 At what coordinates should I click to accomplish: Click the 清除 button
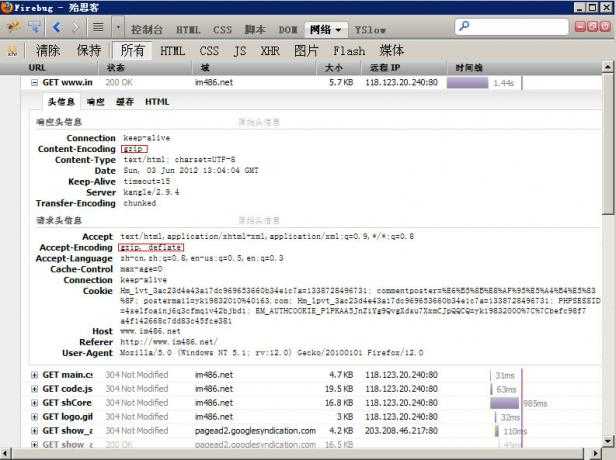click(48, 50)
